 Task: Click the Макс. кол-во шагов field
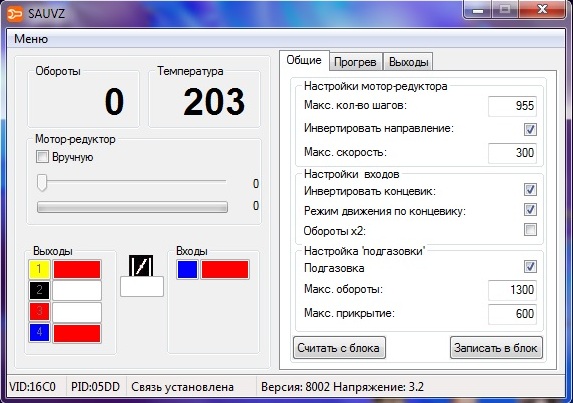512,106
